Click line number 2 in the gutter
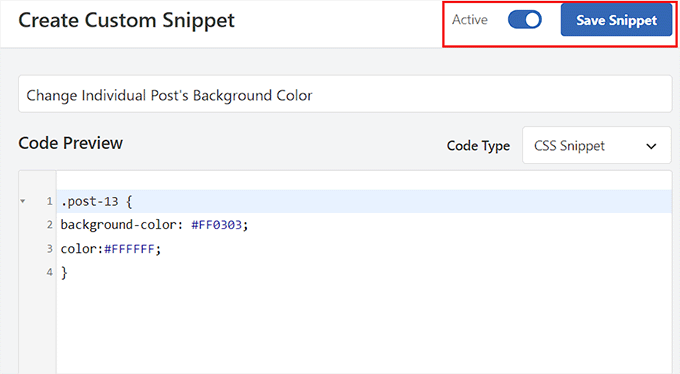 coord(49,225)
